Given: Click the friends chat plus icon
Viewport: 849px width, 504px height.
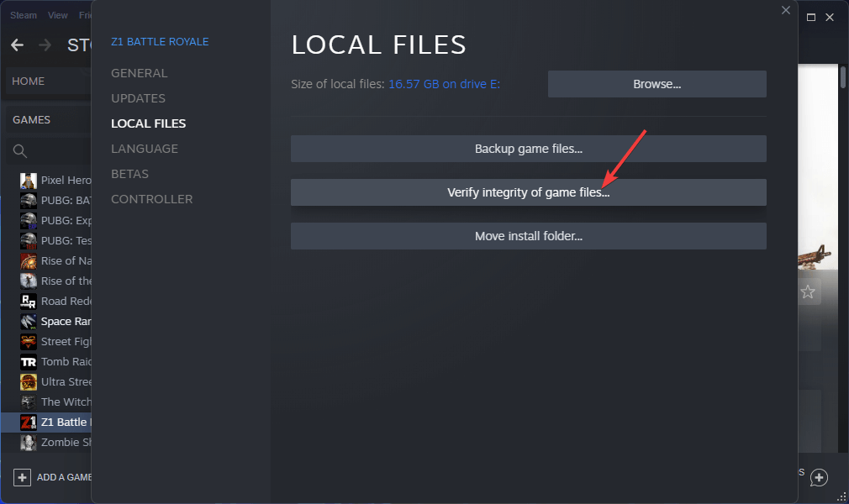Looking at the screenshot, I should (819, 477).
